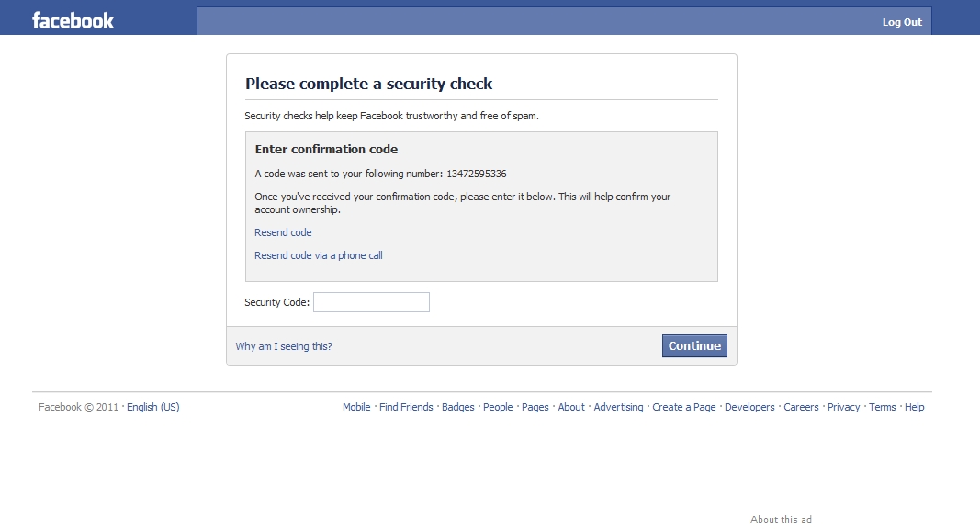
Task: Click the Continue button
Action: [x=694, y=345]
